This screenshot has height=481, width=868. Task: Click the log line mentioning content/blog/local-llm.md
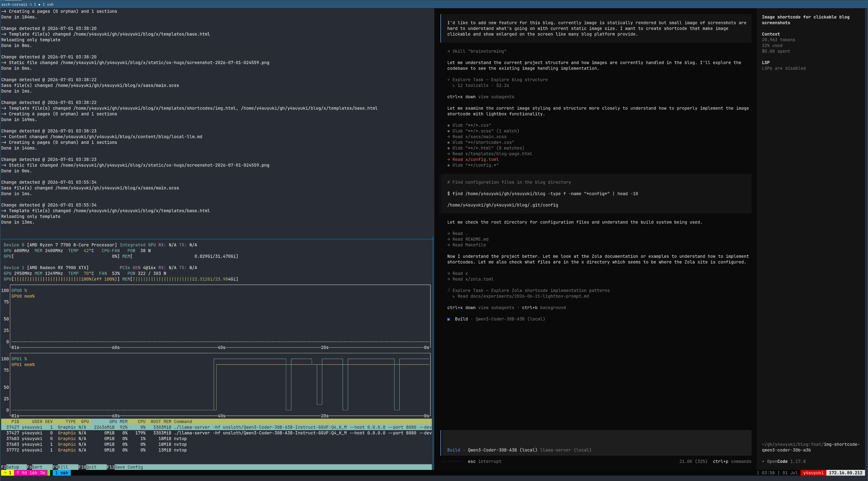pos(102,137)
